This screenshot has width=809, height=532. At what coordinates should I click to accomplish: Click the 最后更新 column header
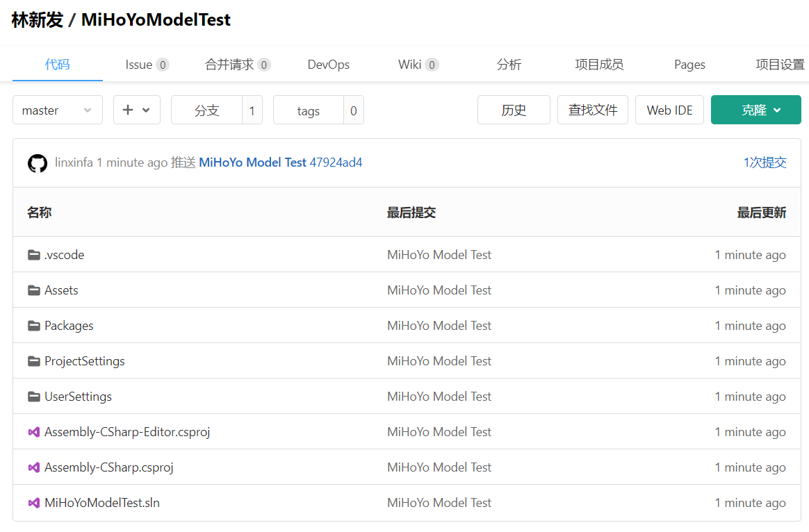tap(762, 213)
